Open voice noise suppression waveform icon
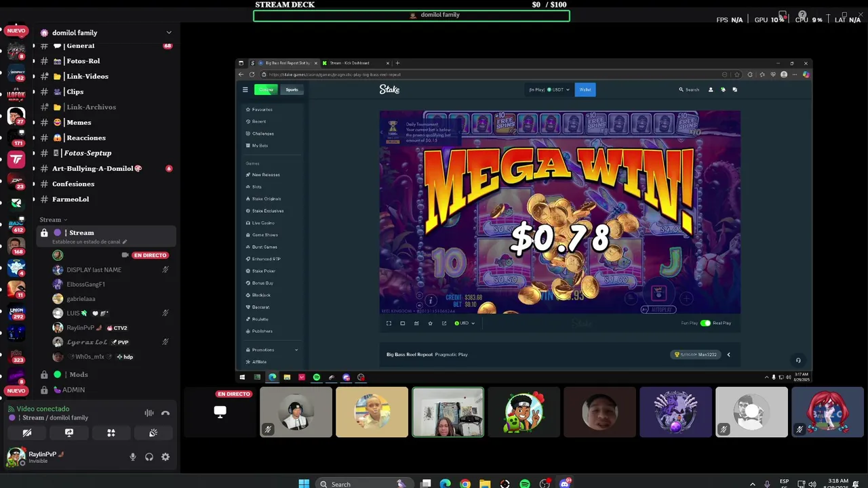The image size is (868, 488). click(x=149, y=413)
